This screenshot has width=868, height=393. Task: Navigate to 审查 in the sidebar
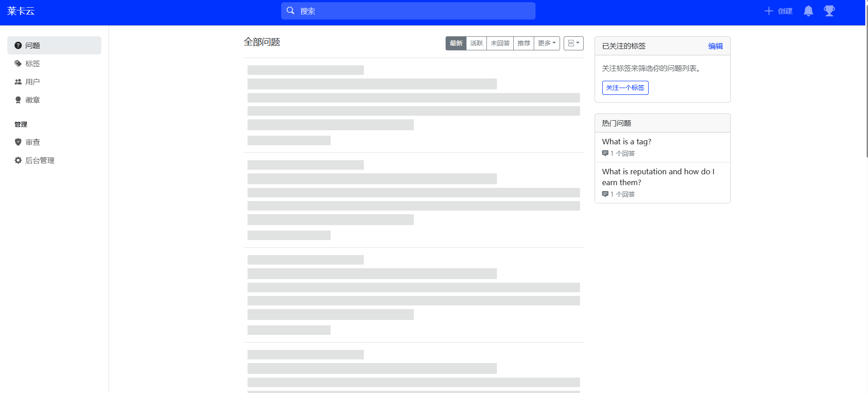(x=54, y=142)
